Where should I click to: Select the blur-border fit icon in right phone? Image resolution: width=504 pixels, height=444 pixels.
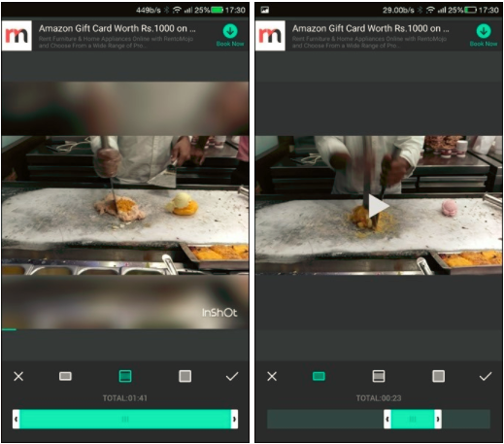point(379,376)
